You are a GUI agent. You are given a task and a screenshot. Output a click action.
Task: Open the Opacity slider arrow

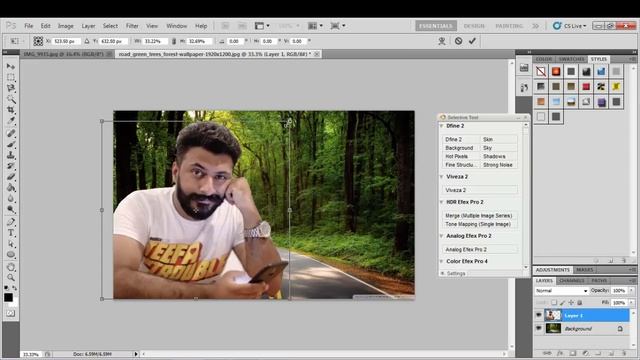click(x=631, y=290)
